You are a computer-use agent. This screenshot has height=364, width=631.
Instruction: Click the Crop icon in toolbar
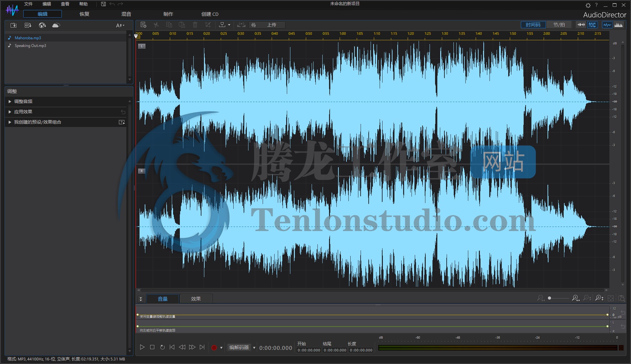[208, 25]
